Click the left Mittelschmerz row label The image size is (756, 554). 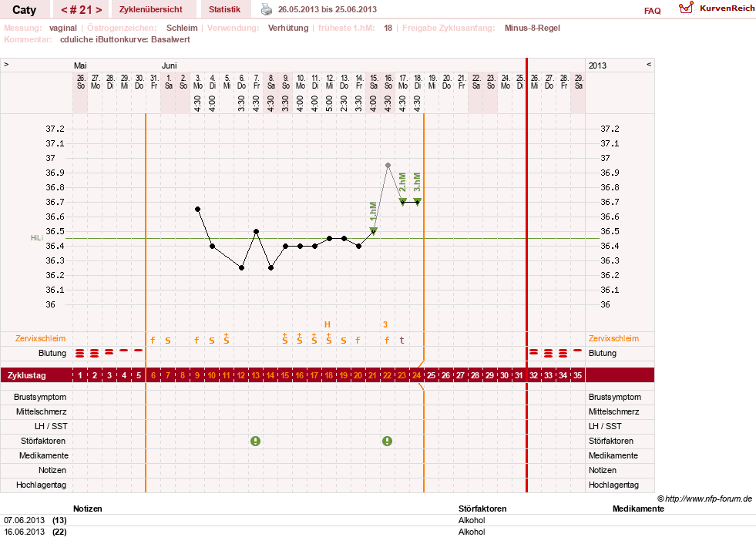pos(42,411)
